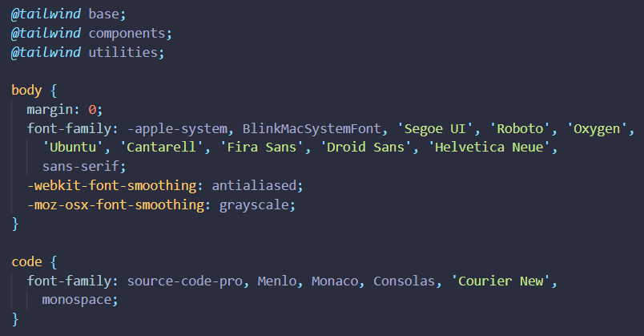Click the 'Oxygen' font string

[597, 129]
